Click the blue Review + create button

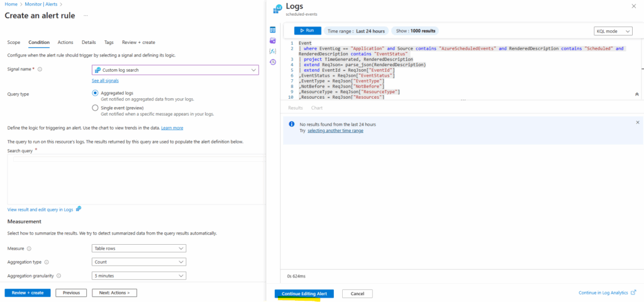click(x=28, y=293)
